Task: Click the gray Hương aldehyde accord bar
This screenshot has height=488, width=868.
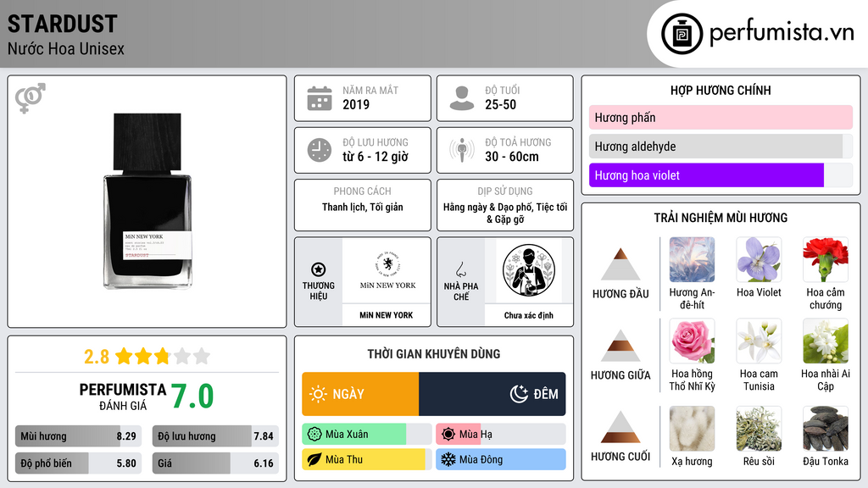Action: point(721,146)
